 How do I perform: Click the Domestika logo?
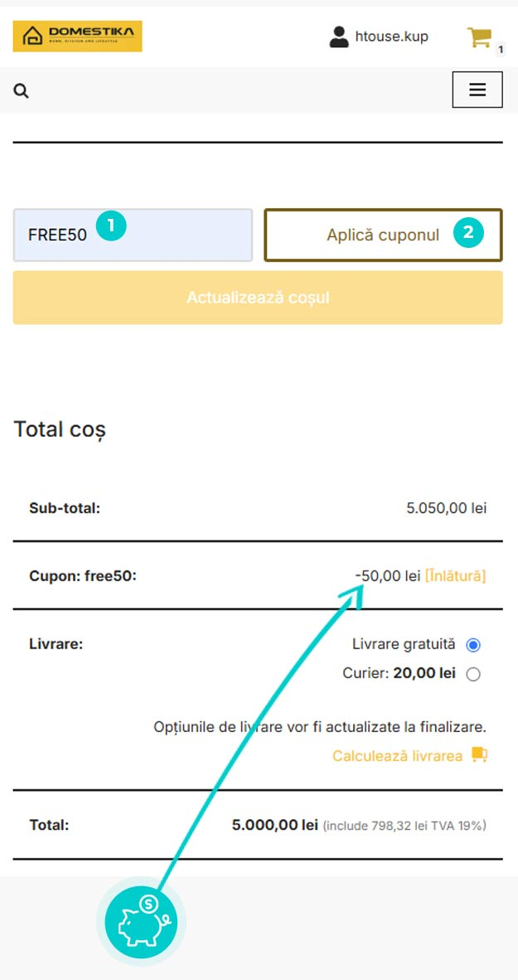[77, 36]
